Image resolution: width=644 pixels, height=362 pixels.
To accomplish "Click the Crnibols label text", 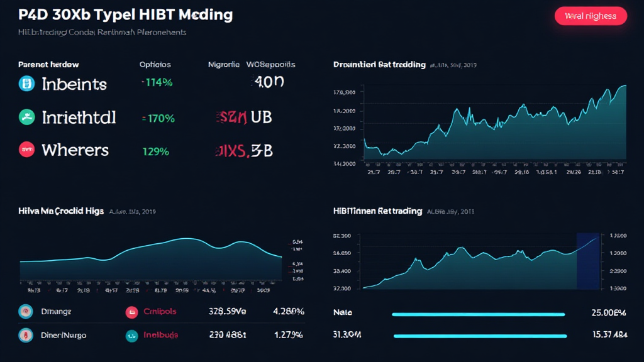I will (x=160, y=311).
